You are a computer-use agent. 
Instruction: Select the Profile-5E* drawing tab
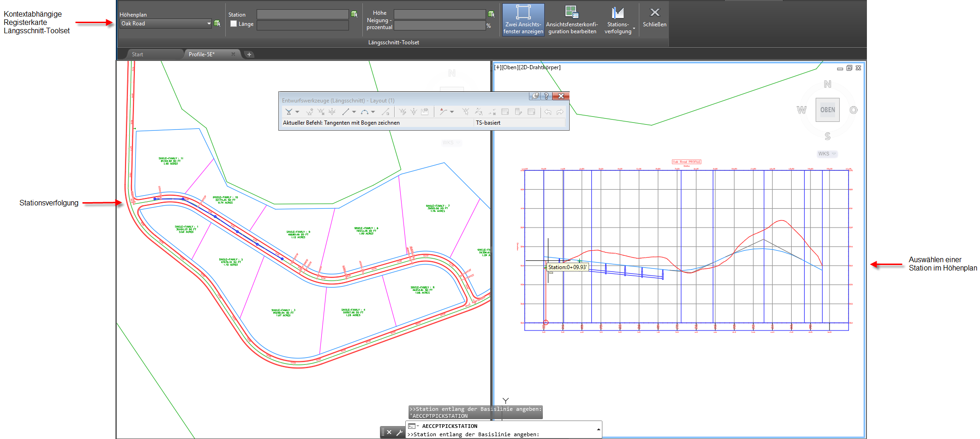tap(202, 54)
